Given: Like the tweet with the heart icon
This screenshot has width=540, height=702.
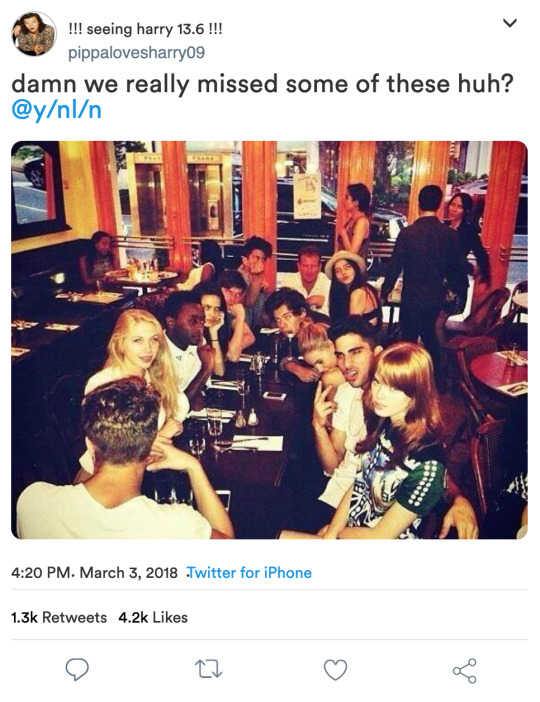Looking at the screenshot, I should (x=335, y=670).
